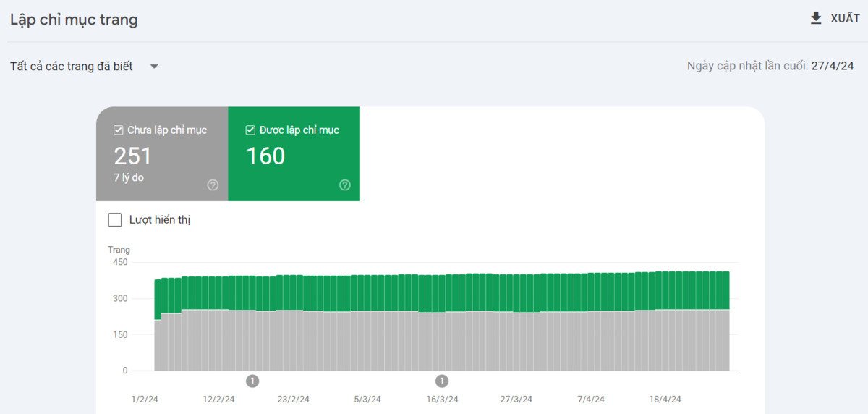The image size is (868, 414).
Task: Click the green segment of the last chart bar
Action: click(726, 290)
